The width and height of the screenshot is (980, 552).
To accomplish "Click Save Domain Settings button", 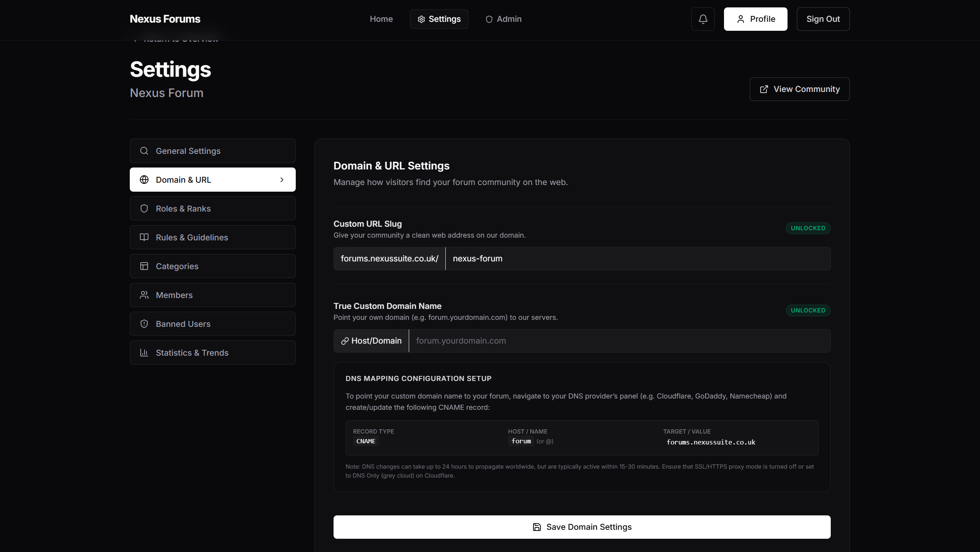I will [582, 527].
